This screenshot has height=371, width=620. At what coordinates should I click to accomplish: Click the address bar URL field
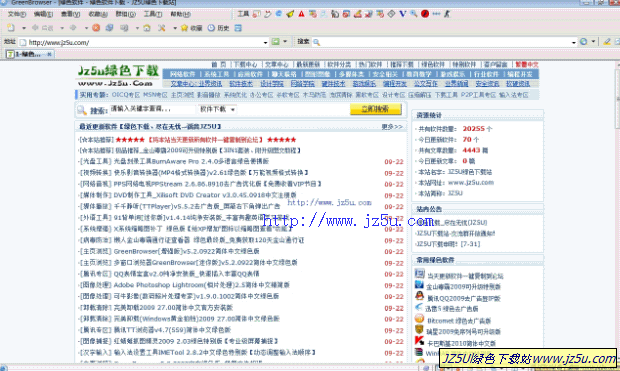click(x=144, y=42)
